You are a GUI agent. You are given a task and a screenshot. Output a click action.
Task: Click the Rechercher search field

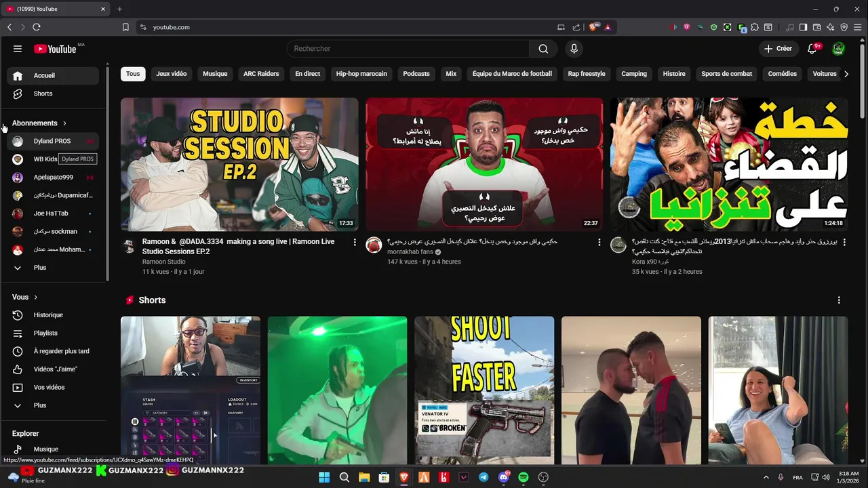[408, 49]
